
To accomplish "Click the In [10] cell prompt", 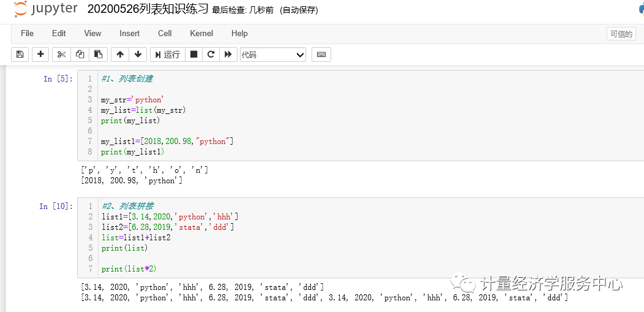I will click(56, 206).
